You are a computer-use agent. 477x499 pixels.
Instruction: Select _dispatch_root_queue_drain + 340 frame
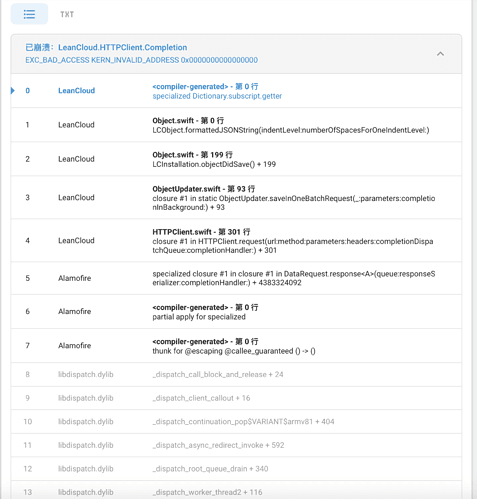[x=210, y=469]
